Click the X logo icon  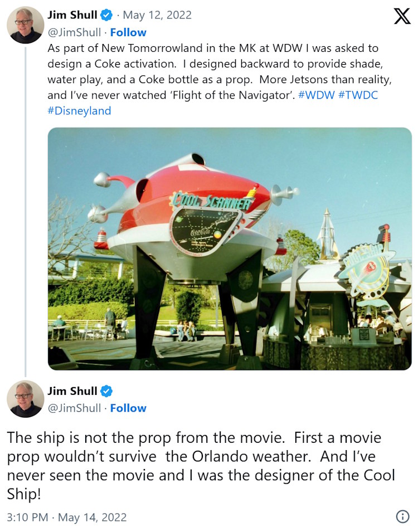[x=401, y=16]
